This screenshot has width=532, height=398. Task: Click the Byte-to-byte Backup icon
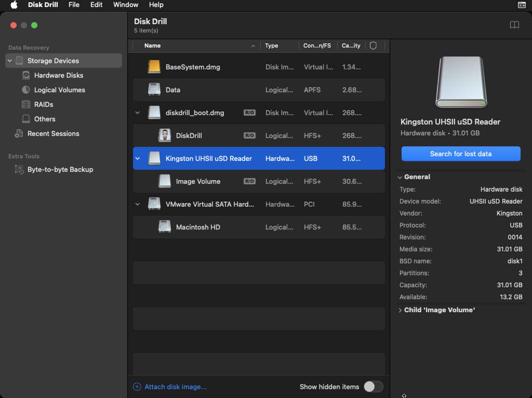click(19, 169)
